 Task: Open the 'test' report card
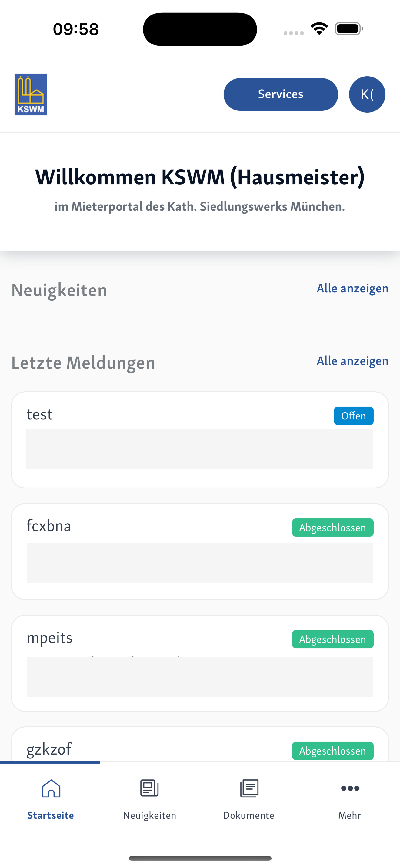(200, 440)
